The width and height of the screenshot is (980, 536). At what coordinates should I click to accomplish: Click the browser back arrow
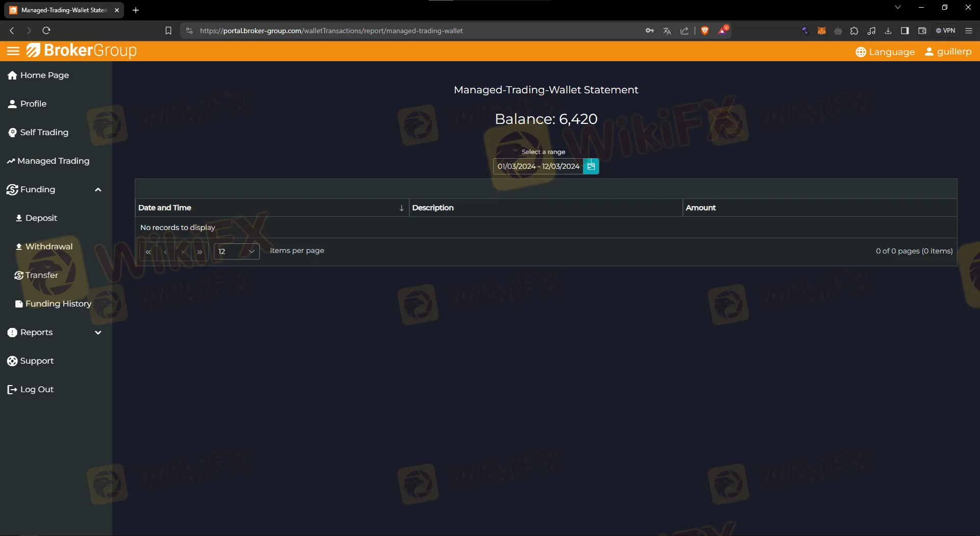coord(12,31)
